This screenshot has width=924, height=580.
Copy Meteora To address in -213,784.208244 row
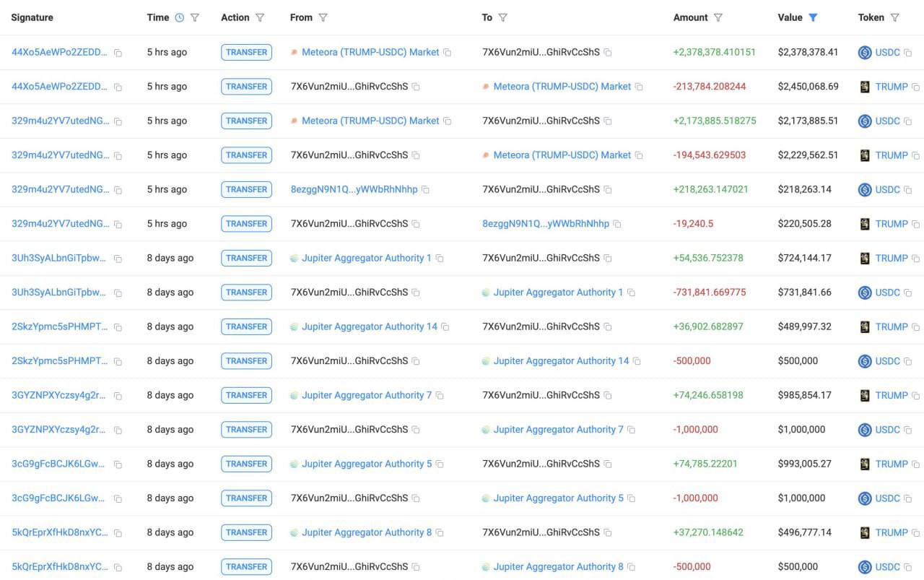pyautogui.click(x=638, y=87)
